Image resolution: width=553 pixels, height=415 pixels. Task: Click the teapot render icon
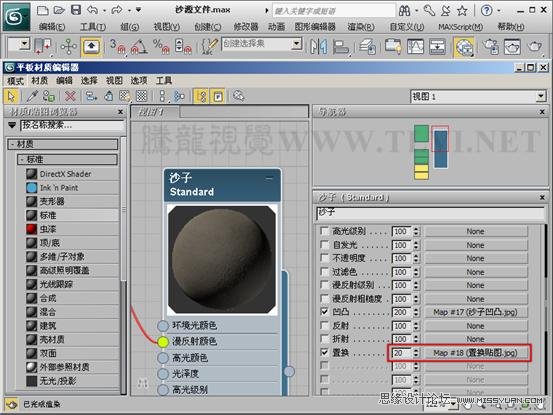(x=535, y=47)
